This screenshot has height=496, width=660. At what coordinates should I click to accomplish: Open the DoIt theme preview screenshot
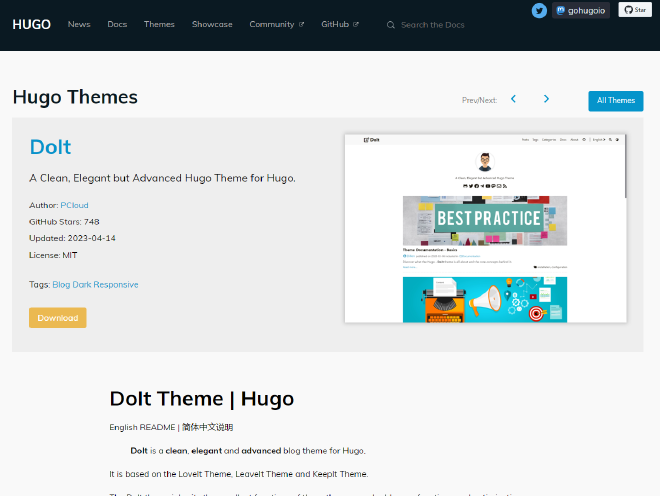tap(485, 229)
